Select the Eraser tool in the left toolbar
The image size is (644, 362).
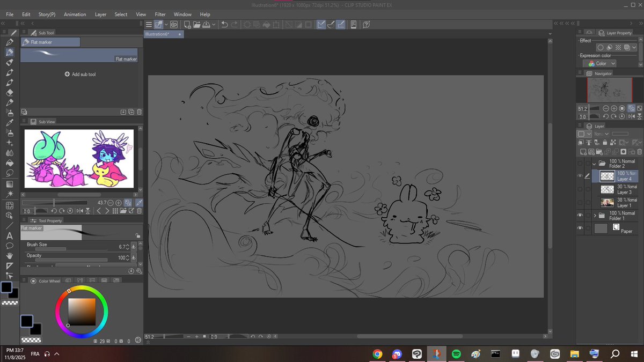(10, 92)
